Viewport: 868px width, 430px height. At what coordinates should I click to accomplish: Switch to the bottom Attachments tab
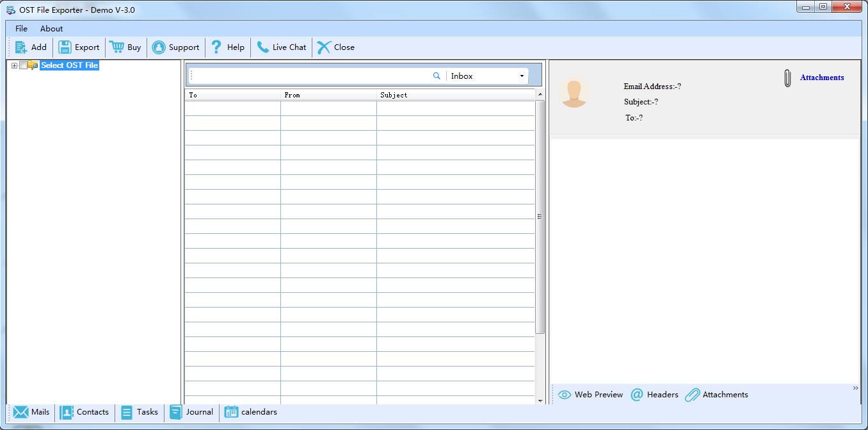(716, 395)
